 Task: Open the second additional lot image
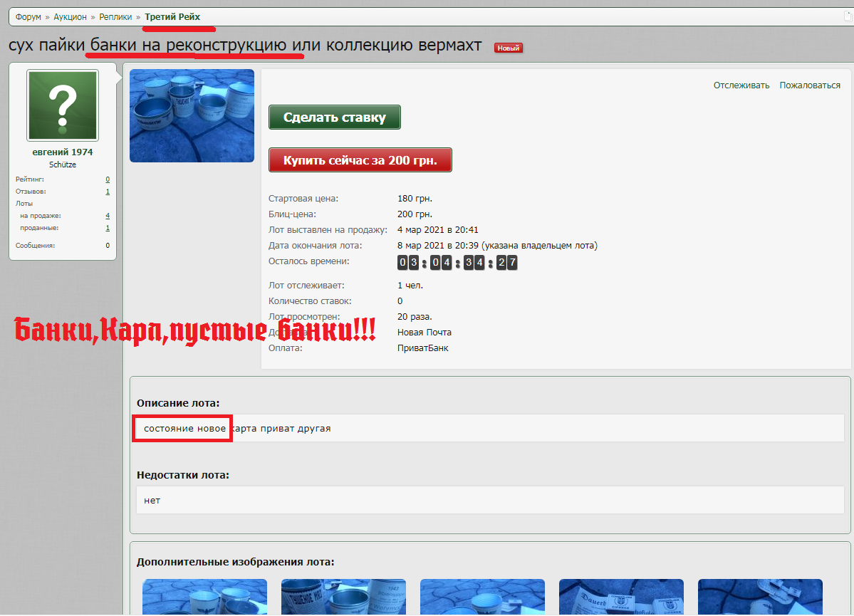(343, 597)
